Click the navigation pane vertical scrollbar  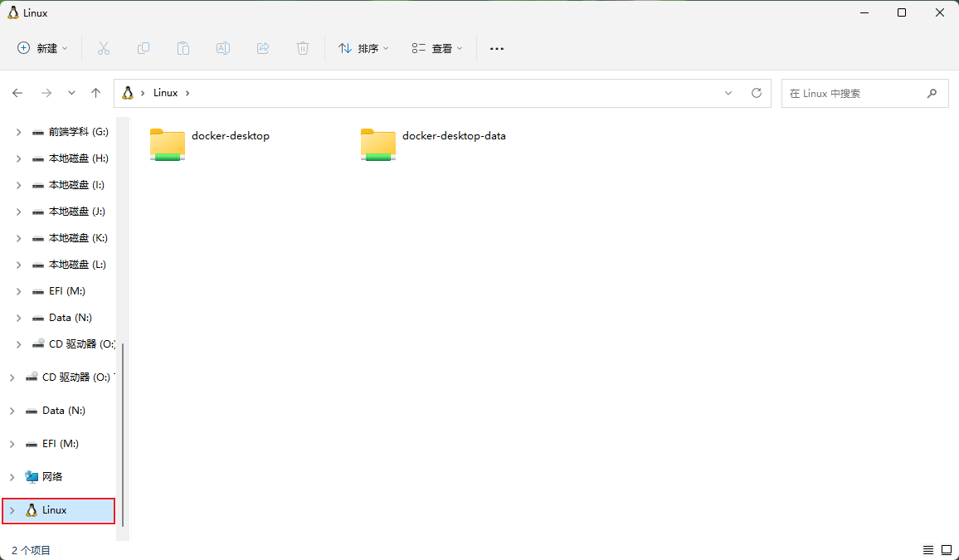(123, 434)
